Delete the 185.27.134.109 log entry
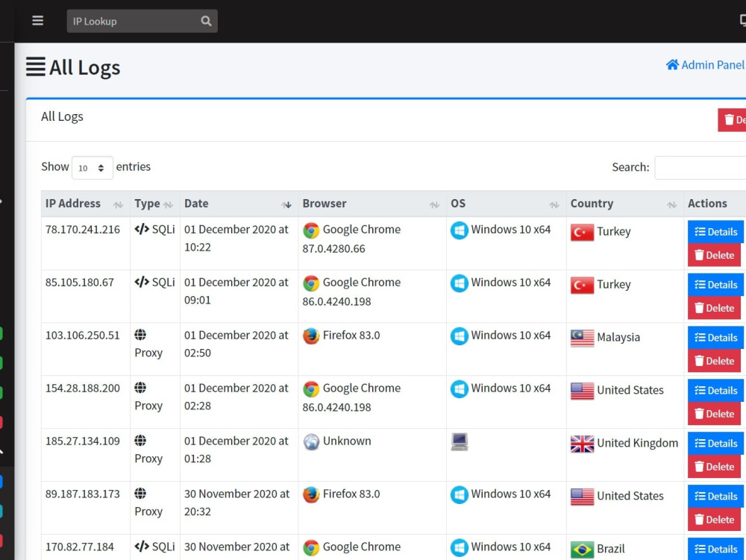 click(714, 466)
